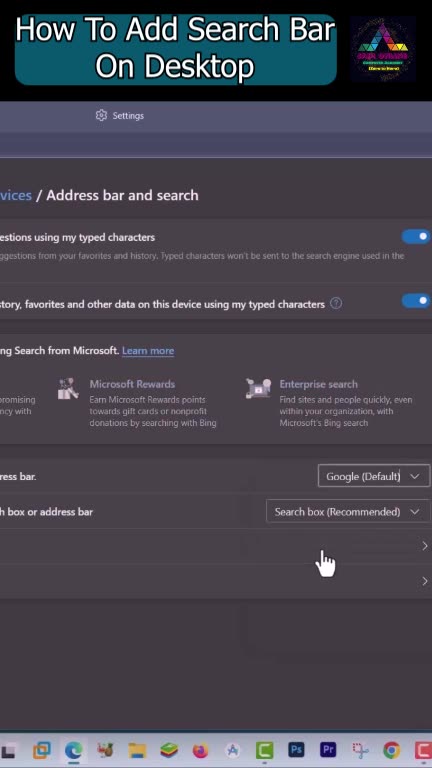Launch Firefox from the taskbar

[x=200, y=750]
